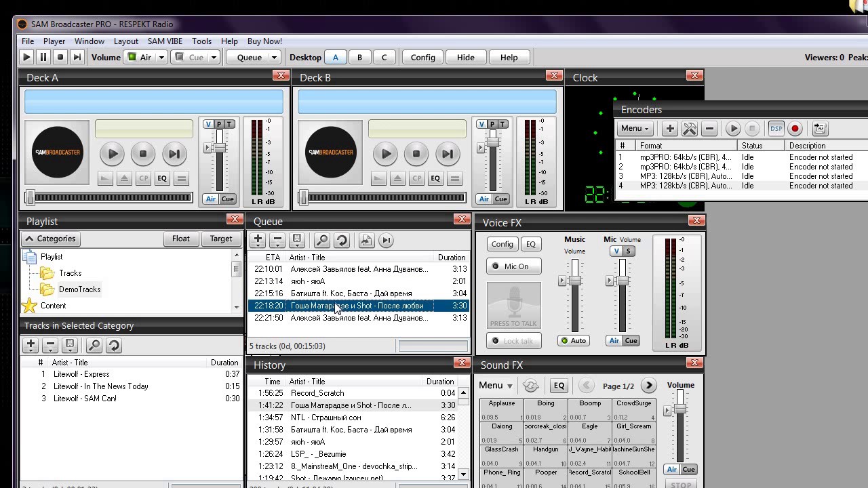Viewport: 868px width, 488px height.
Task: Enable Lock talk in Voice FX
Action: (514, 341)
